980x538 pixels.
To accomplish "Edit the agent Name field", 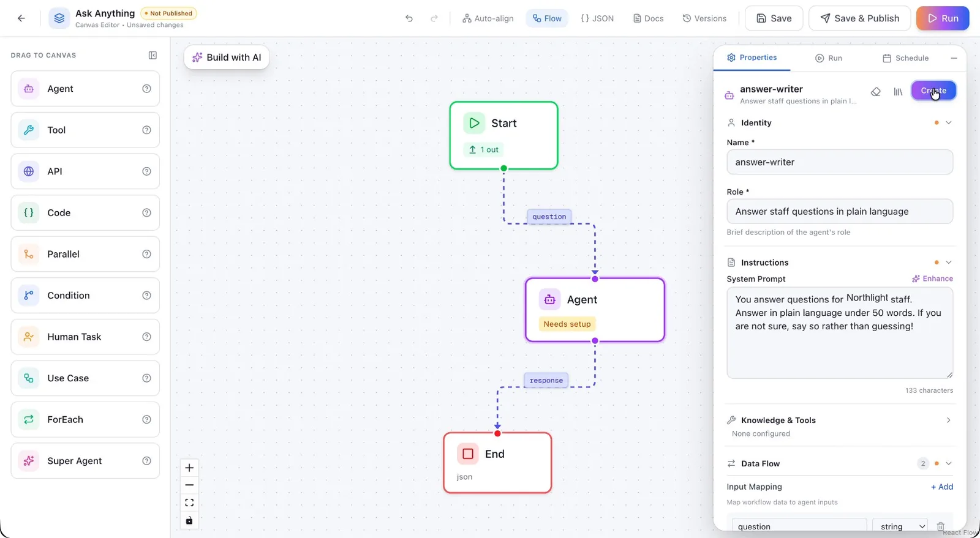I will (x=840, y=162).
